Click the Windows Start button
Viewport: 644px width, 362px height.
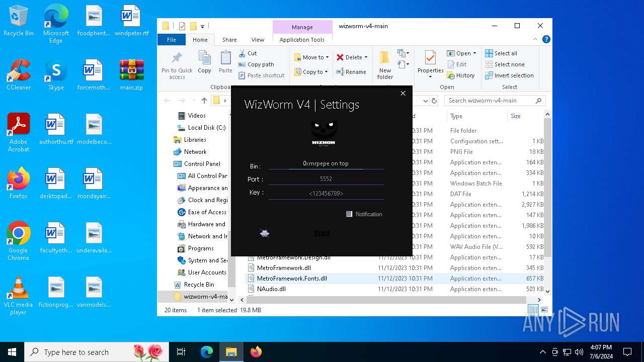click(x=12, y=352)
